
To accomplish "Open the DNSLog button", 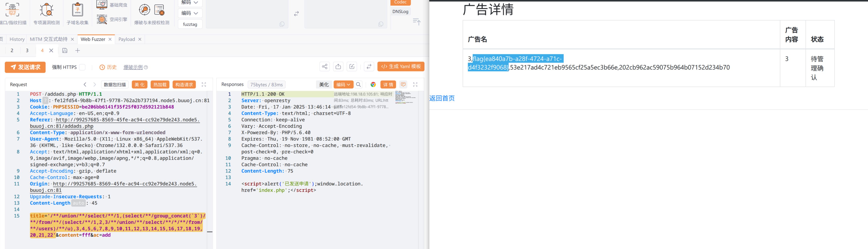I will click(x=400, y=11).
